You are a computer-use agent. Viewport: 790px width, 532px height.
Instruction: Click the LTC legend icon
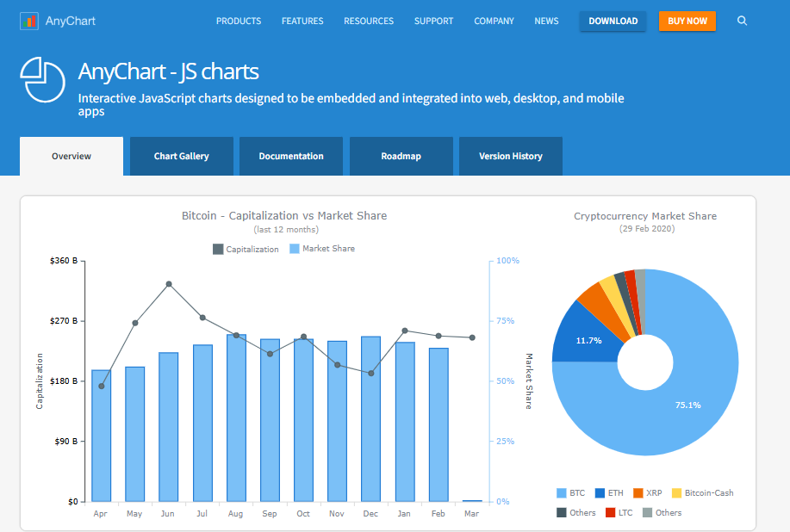point(610,512)
